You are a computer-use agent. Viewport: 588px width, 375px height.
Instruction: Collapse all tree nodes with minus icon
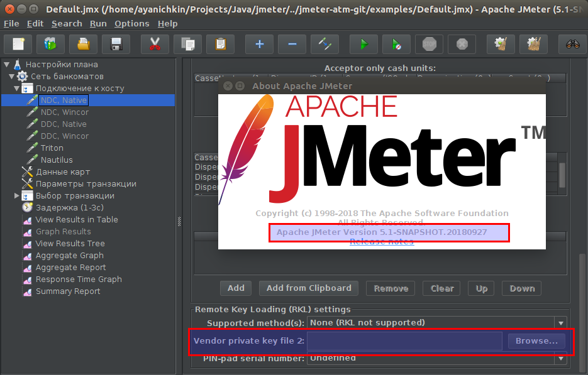coord(292,44)
